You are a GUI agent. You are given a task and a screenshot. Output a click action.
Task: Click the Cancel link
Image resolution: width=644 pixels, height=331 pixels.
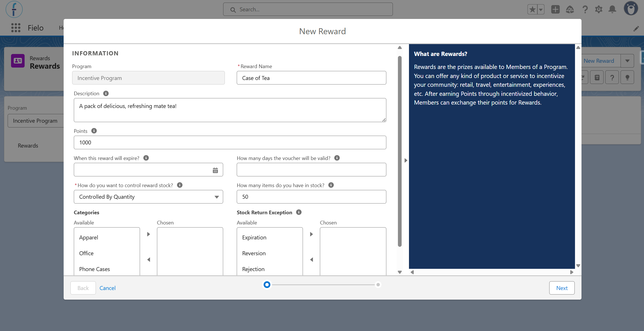[107, 288]
